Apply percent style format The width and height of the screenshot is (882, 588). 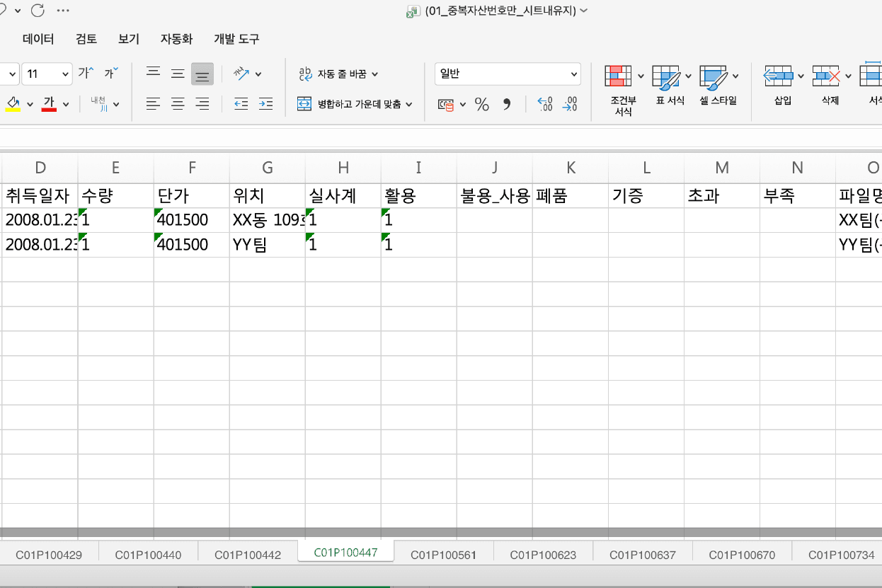tap(482, 105)
